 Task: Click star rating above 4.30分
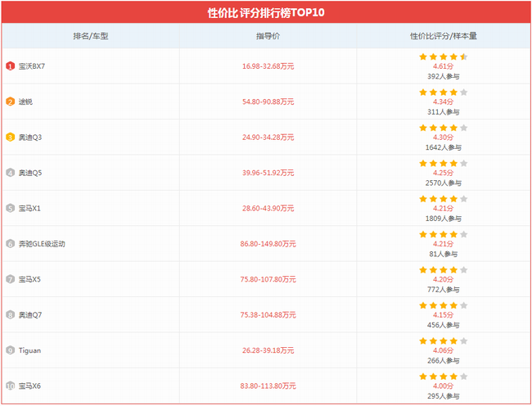coord(443,128)
